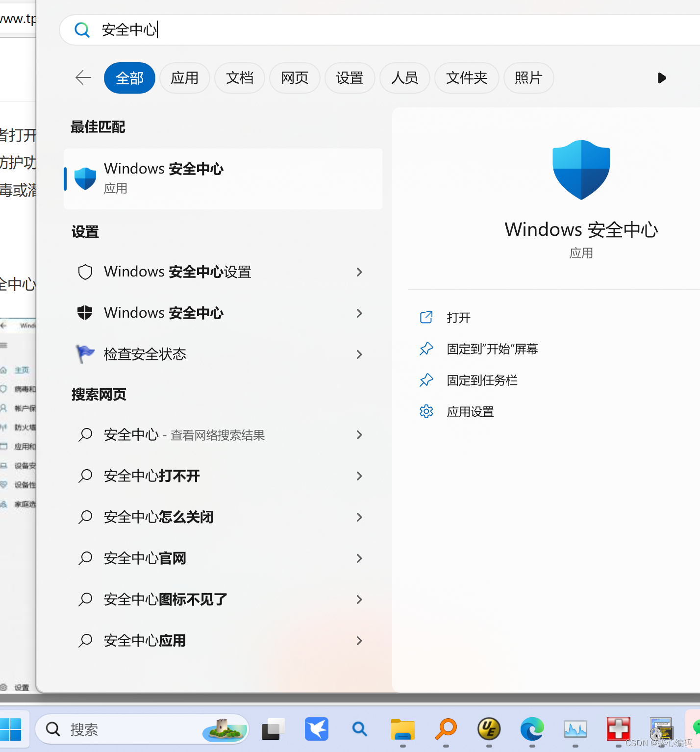Expand chevron for Windows 安全中心设置
Viewport: 700px width, 752px height.
(359, 272)
